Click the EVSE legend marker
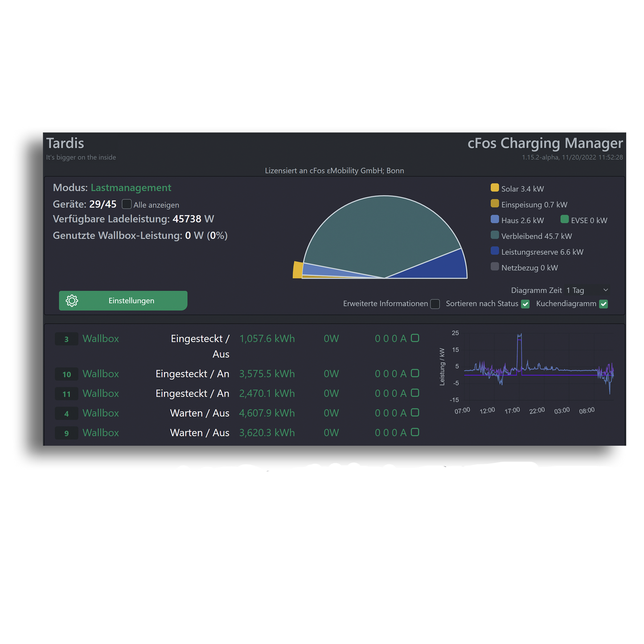Viewport: 644px width, 644px height. point(564,219)
